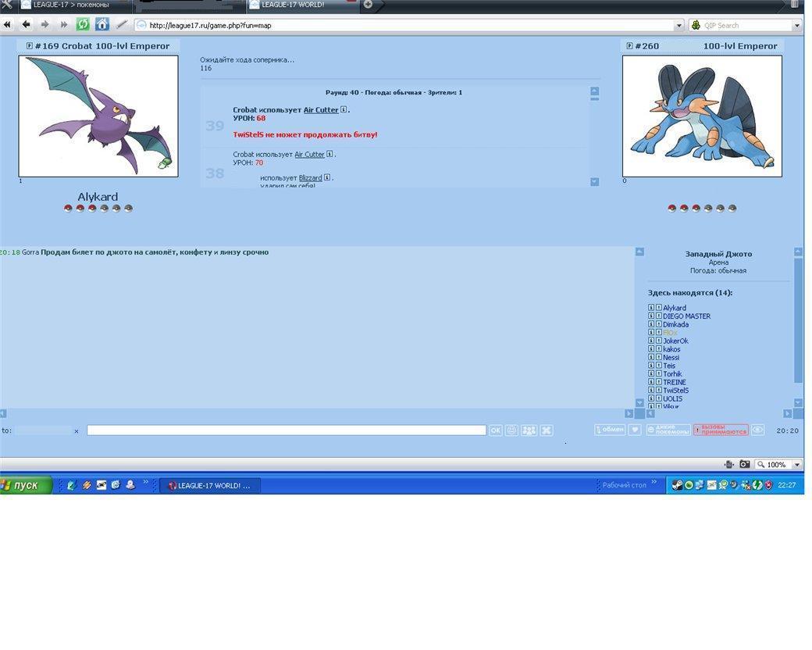812x650 pixels.
Task: Clear the chat recipient with the small x
Action: click(77, 430)
